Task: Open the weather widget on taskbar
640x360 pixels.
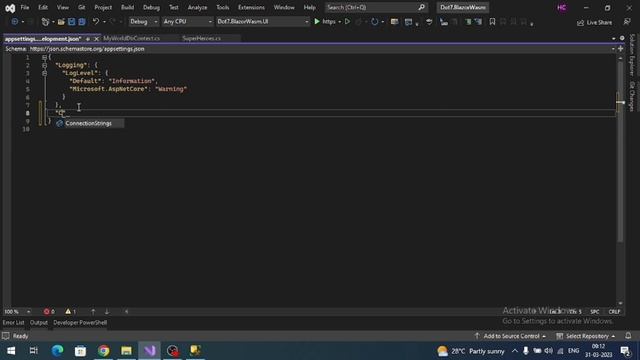Action: click(x=470, y=351)
